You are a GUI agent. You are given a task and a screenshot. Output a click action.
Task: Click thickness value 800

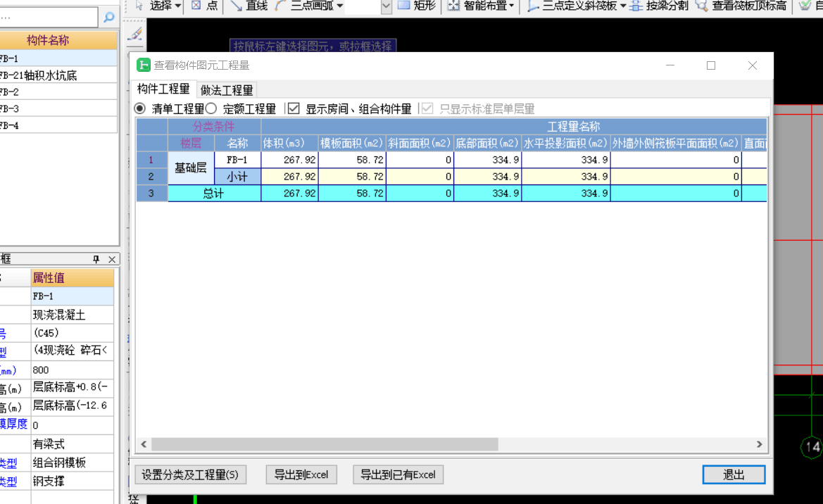[x=73, y=370]
